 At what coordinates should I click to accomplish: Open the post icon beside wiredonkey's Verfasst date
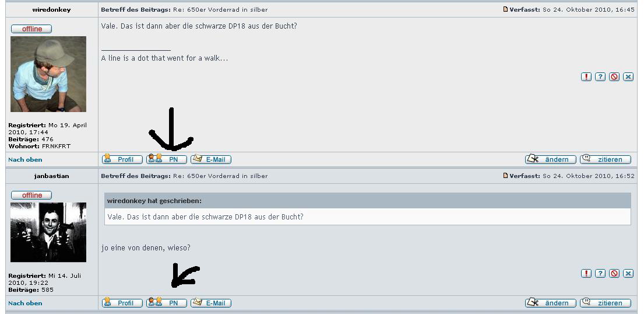click(x=506, y=9)
